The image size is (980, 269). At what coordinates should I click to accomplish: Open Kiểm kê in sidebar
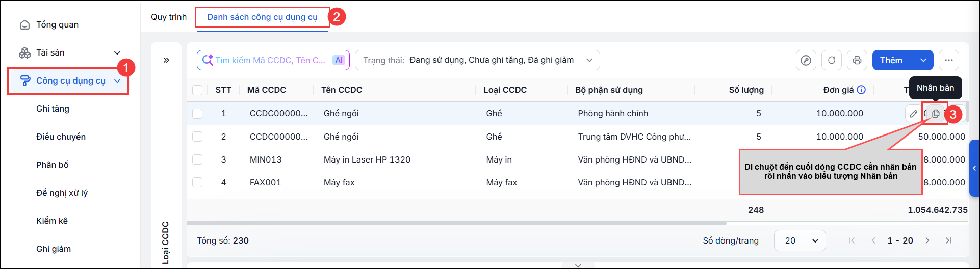click(52, 221)
